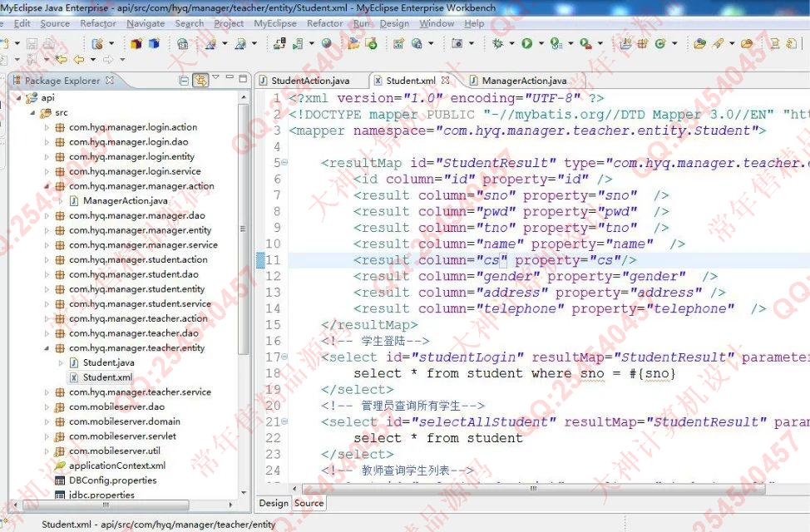Click Package Explorer vertical scrollbar

point(243,230)
